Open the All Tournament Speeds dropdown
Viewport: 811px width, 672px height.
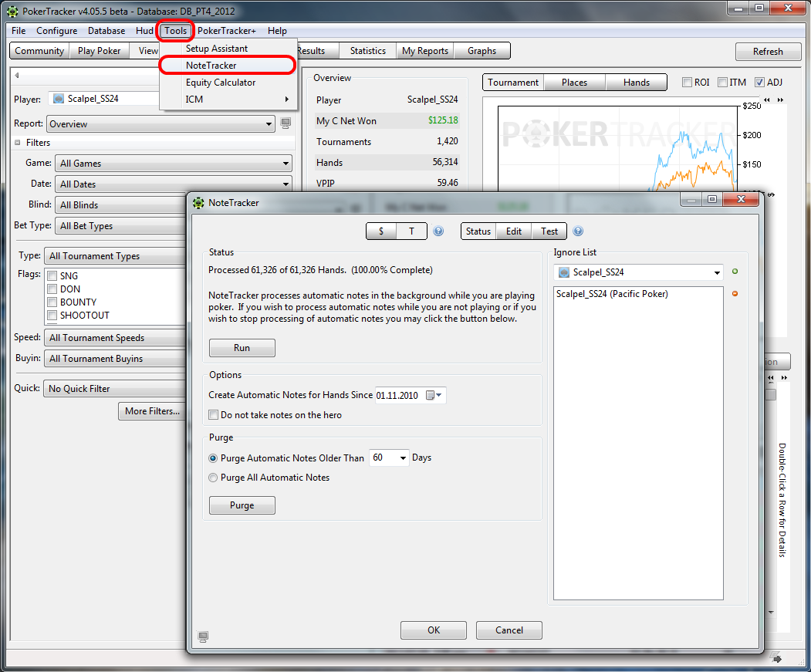point(115,338)
